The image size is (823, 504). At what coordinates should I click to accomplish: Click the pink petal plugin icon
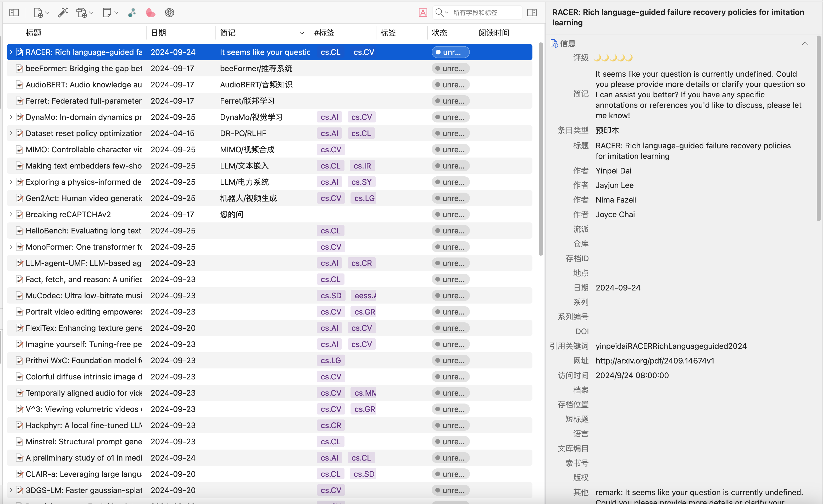tap(151, 13)
